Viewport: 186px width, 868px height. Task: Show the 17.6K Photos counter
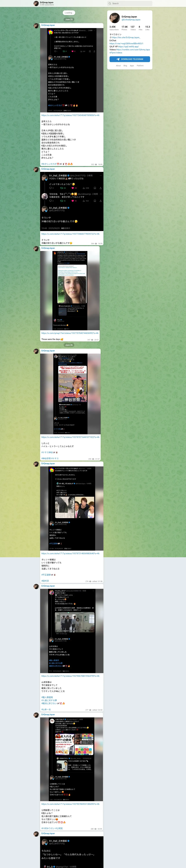tap(125, 28)
